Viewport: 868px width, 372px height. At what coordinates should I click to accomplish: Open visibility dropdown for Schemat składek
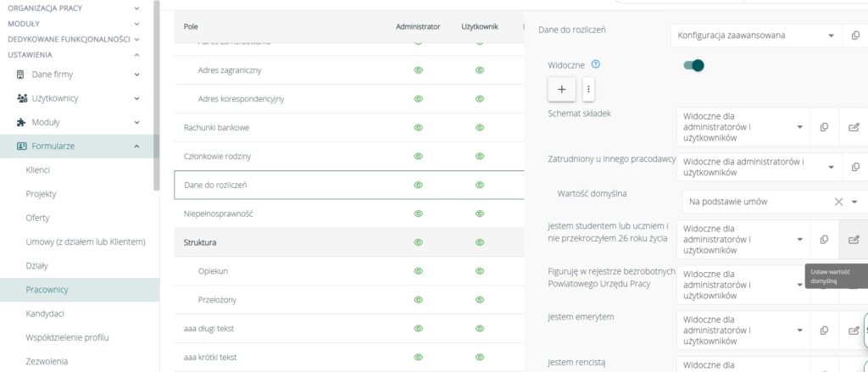(742, 127)
